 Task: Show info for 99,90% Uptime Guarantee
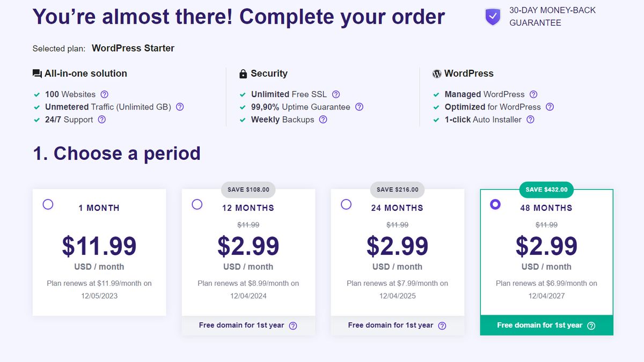359,107
